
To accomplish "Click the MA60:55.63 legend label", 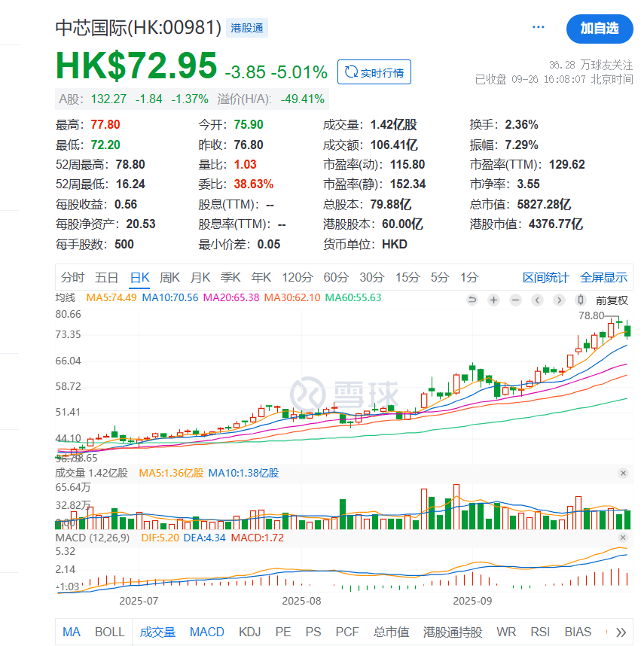I will click(353, 297).
